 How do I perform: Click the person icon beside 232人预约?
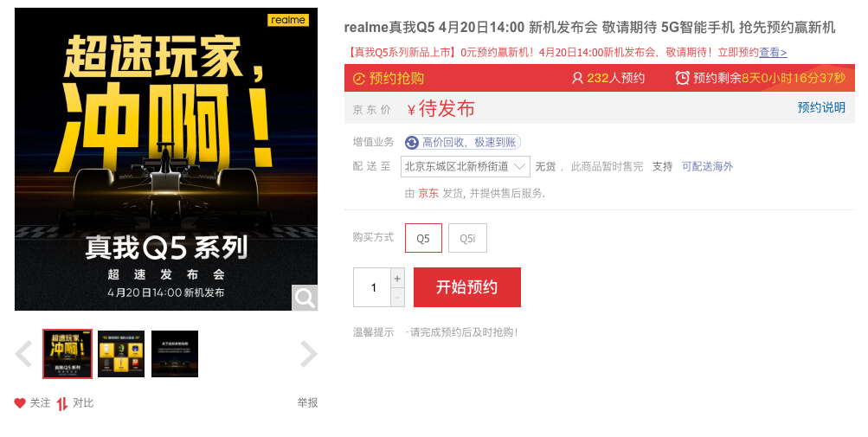[577, 78]
